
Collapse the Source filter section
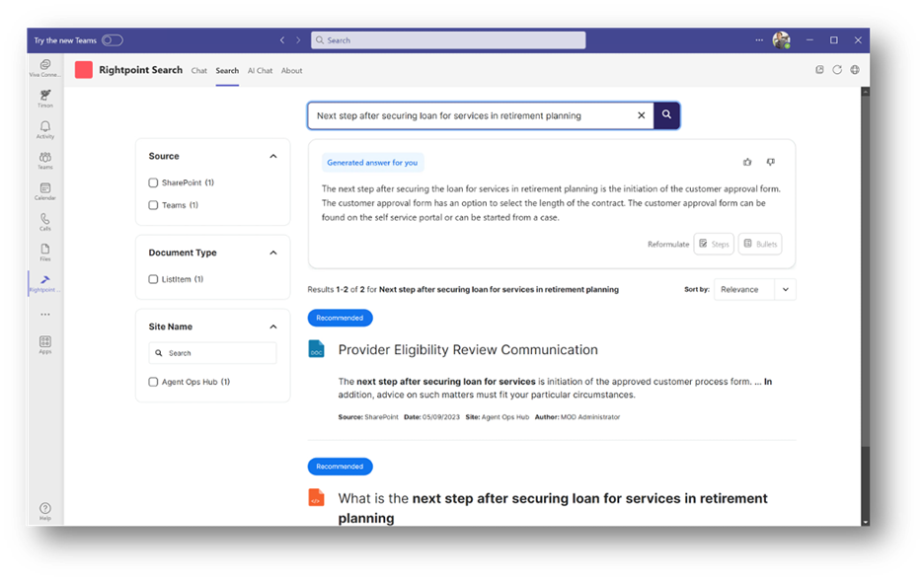point(273,156)
